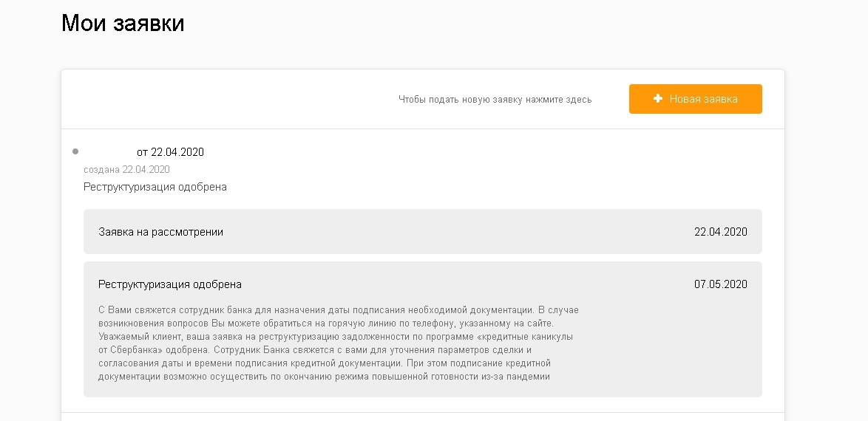Screen dimensions: 868x421
Task: Click the last line mentioning пандемии
Action: point(324,377)
